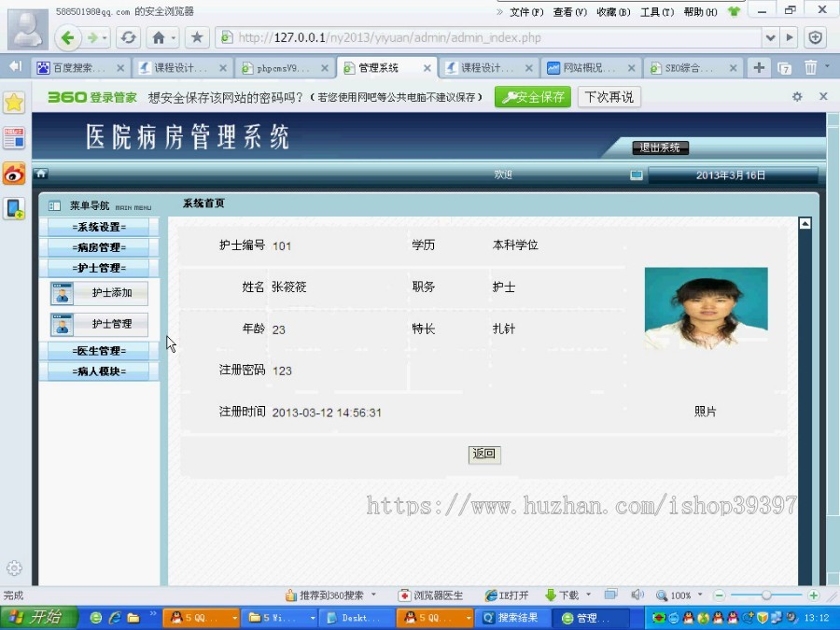Screen dimensions: 840x630
Task: Click the IE打开 status bar button
Action: [507, 595]
